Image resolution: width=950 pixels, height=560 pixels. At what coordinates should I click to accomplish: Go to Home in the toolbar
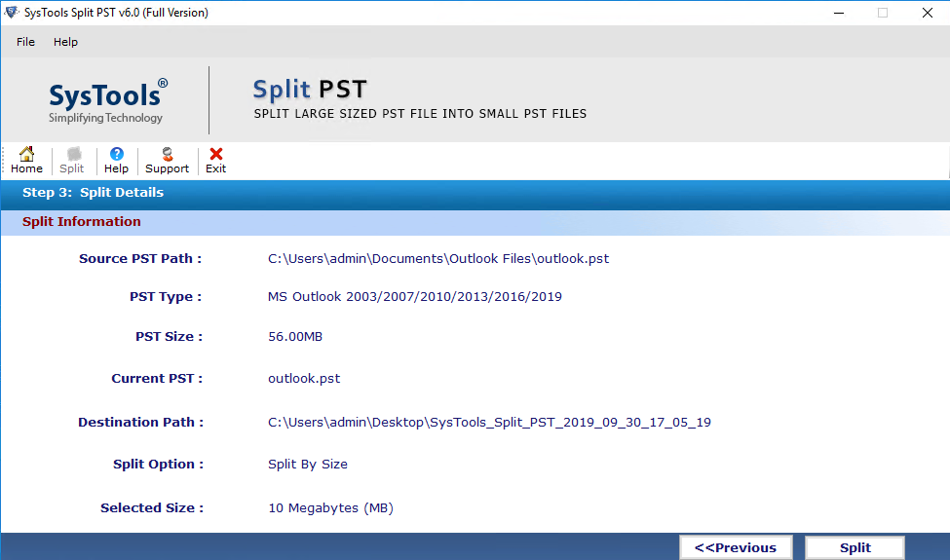(26, 161)
